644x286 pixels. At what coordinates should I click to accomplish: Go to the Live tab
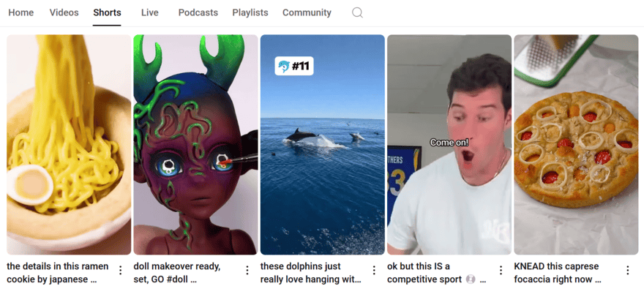pyautogui.click(x=150, y=12)
